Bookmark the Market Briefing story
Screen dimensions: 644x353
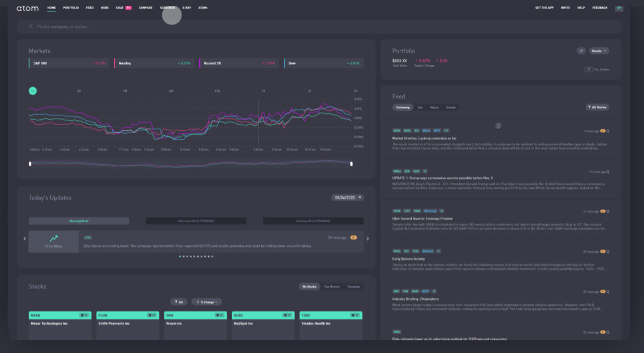tap(608, 131)
